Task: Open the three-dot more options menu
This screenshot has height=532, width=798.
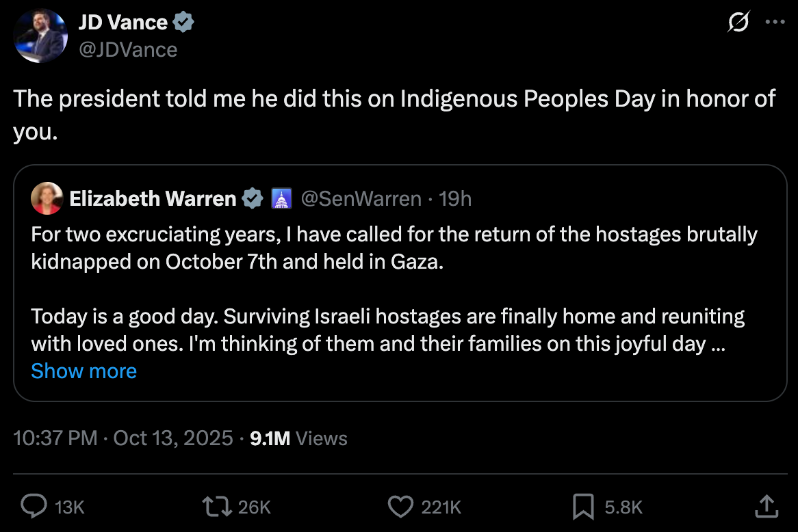Action: (775, 23)
